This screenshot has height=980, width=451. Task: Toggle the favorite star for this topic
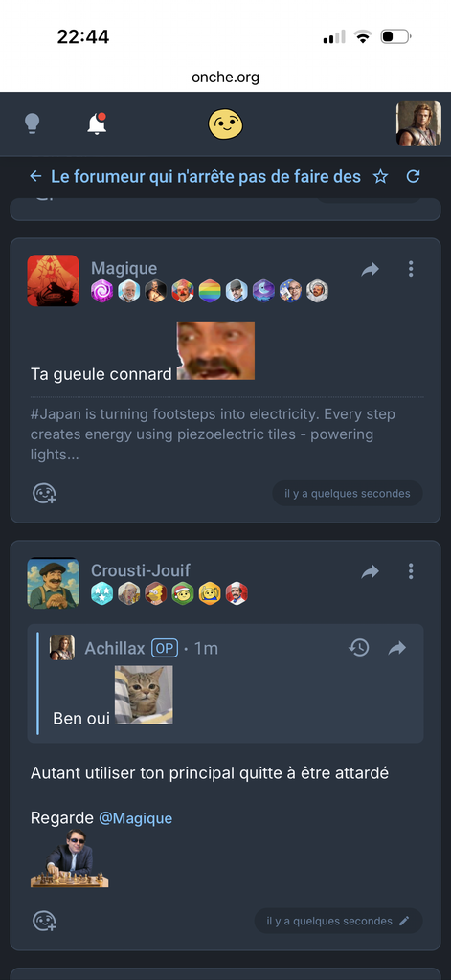pyautogui.click(x=380, y=177)
